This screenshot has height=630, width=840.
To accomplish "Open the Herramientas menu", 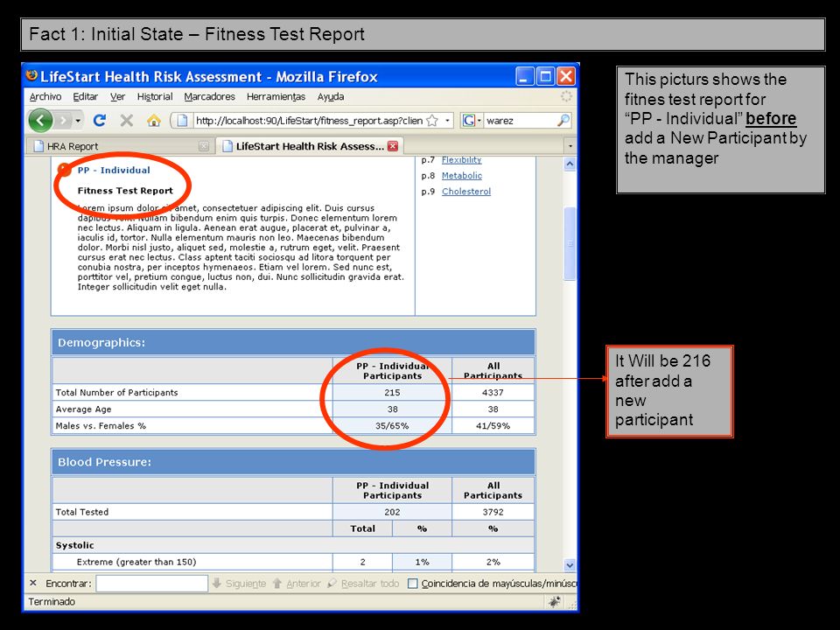I will tap(276, 96).
